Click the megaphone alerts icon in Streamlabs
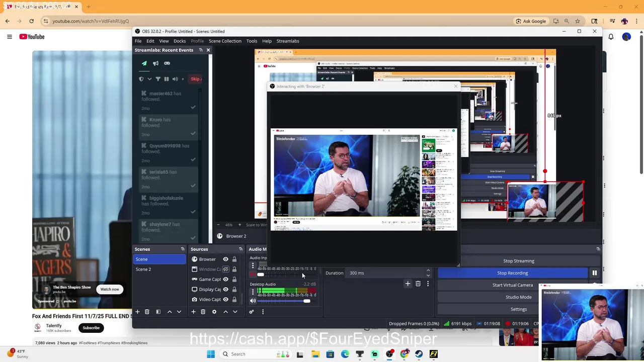The width and height of the screenshot is (644, 362). point(155,63)
